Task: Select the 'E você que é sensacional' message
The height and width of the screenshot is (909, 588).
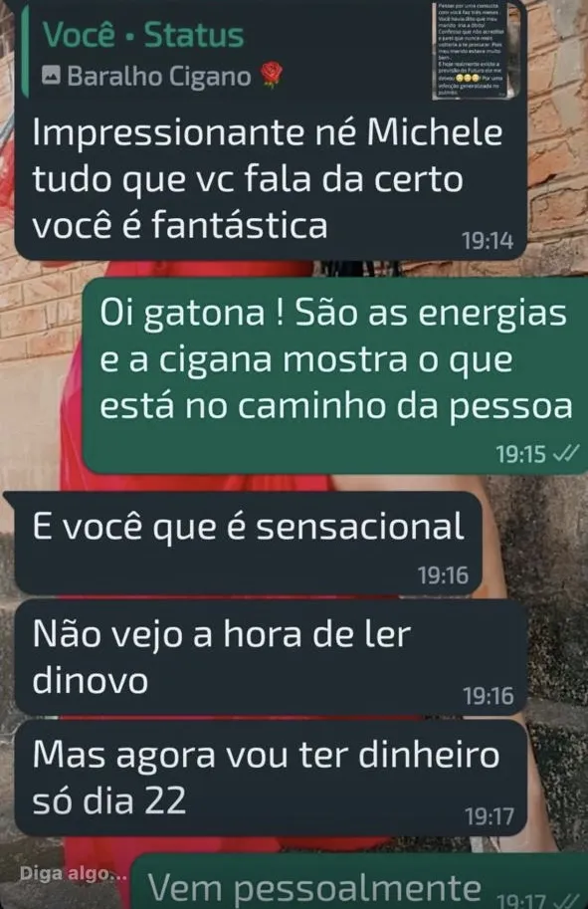Action: point(248,543)
